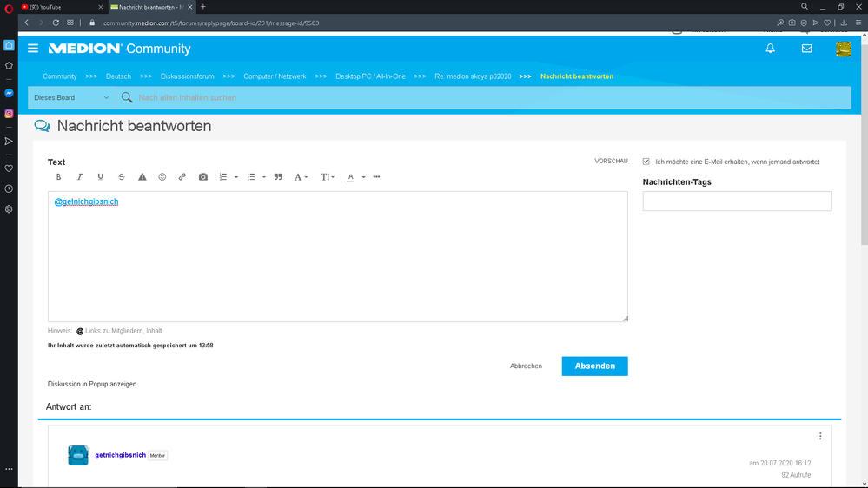Insert a blockquote

(x=278, y=177)
